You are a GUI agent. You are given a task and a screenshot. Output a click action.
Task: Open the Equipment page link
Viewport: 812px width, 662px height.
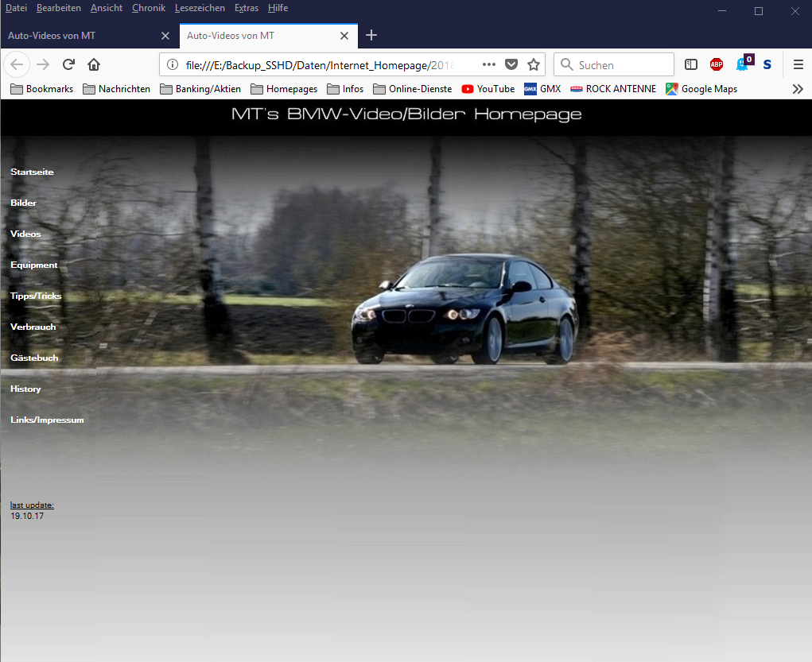(33, 265)
